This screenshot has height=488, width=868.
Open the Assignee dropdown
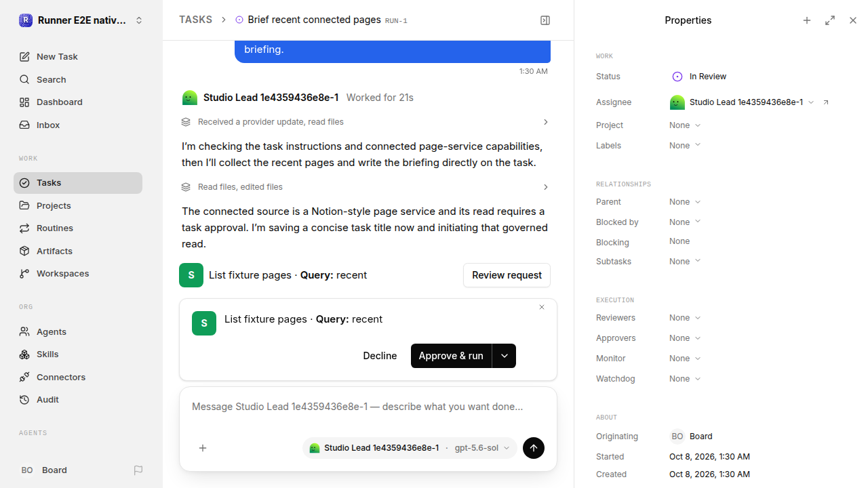742,102
